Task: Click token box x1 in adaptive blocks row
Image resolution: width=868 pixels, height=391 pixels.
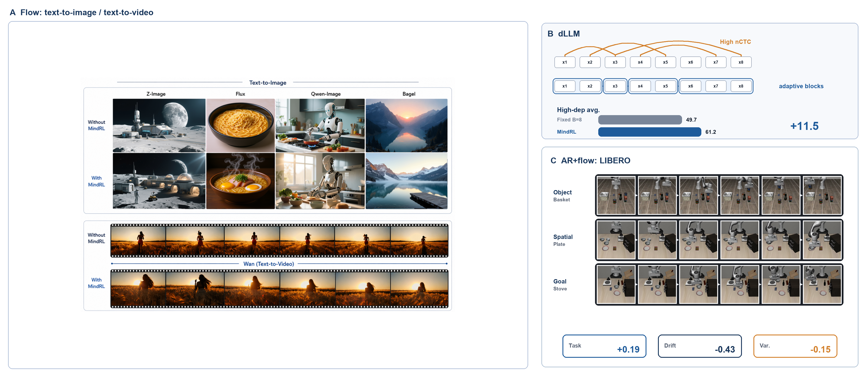Action: point(565,86)
